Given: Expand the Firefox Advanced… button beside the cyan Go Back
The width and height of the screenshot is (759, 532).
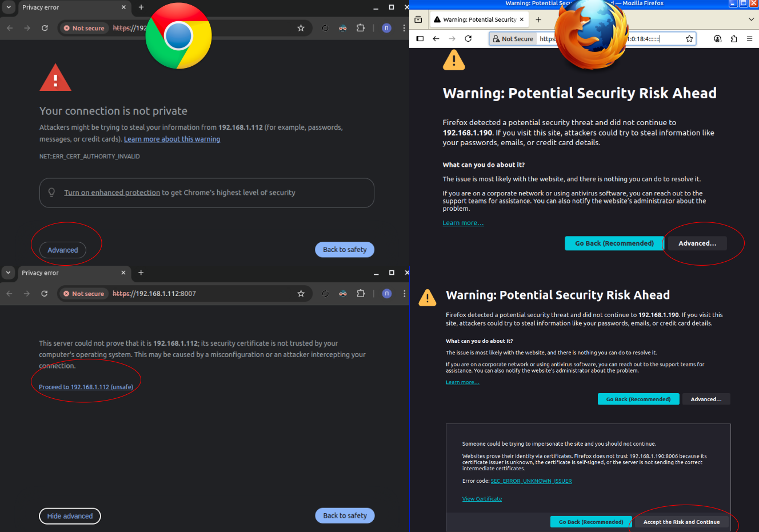Looking at the screenshot, I should [697, 243].
